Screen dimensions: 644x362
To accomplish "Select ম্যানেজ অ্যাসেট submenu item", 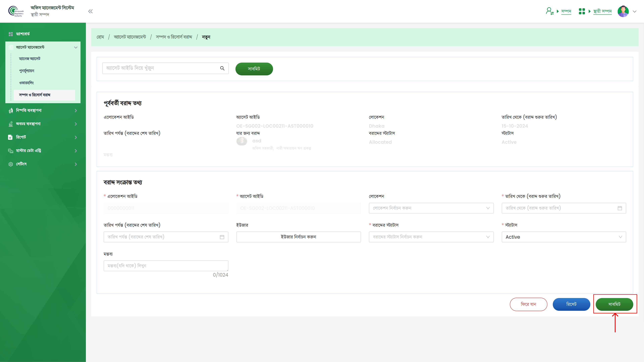I will tap(30, 59).
